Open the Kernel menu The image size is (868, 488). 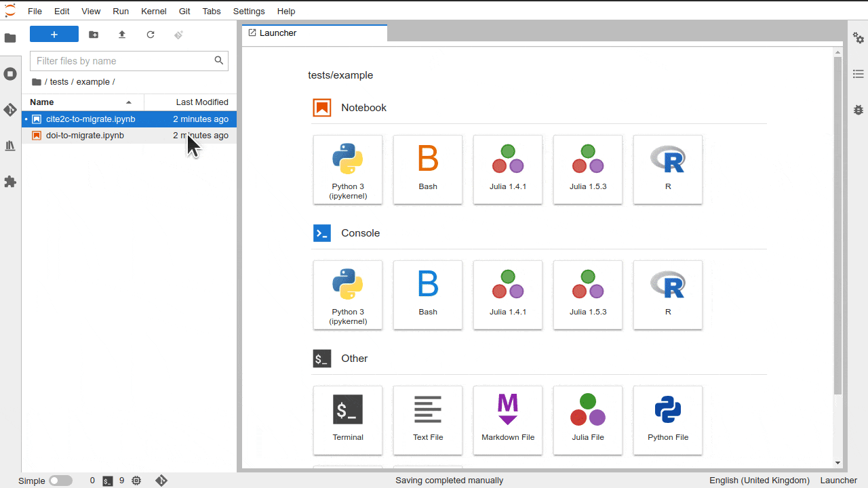tap(154, 12)
